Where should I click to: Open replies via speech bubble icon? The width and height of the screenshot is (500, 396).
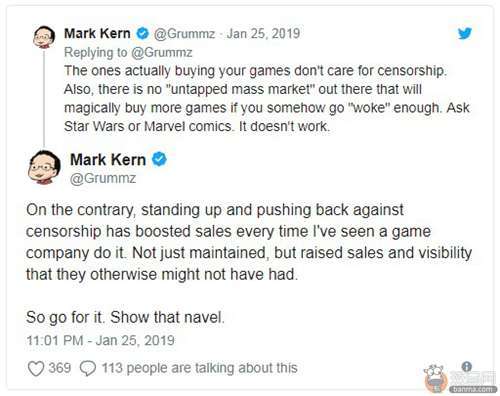click(88, 369)
